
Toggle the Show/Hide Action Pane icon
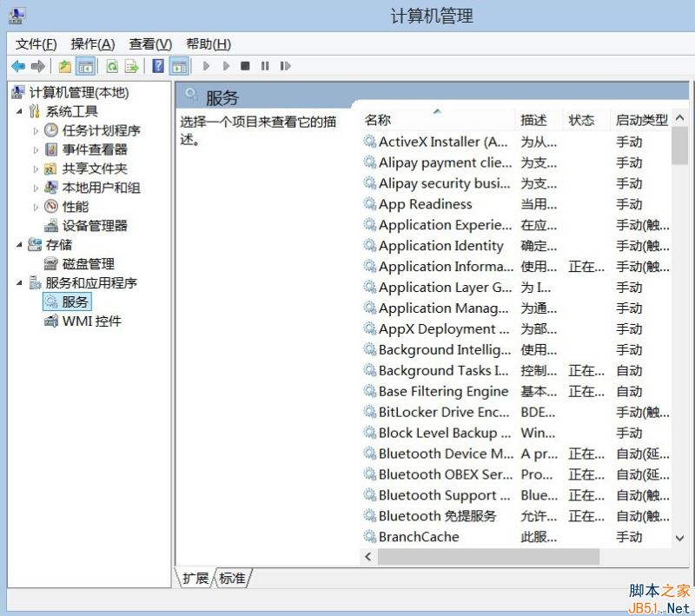point(180,67)
